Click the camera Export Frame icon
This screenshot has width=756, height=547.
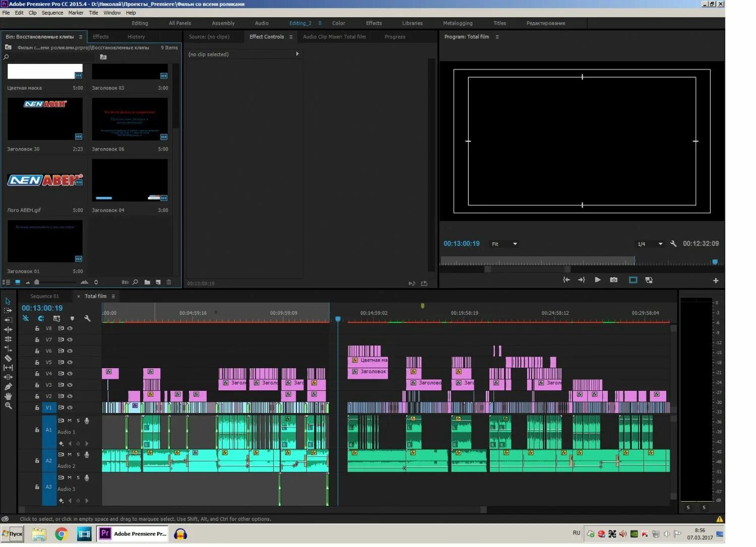tap(613, 281)
